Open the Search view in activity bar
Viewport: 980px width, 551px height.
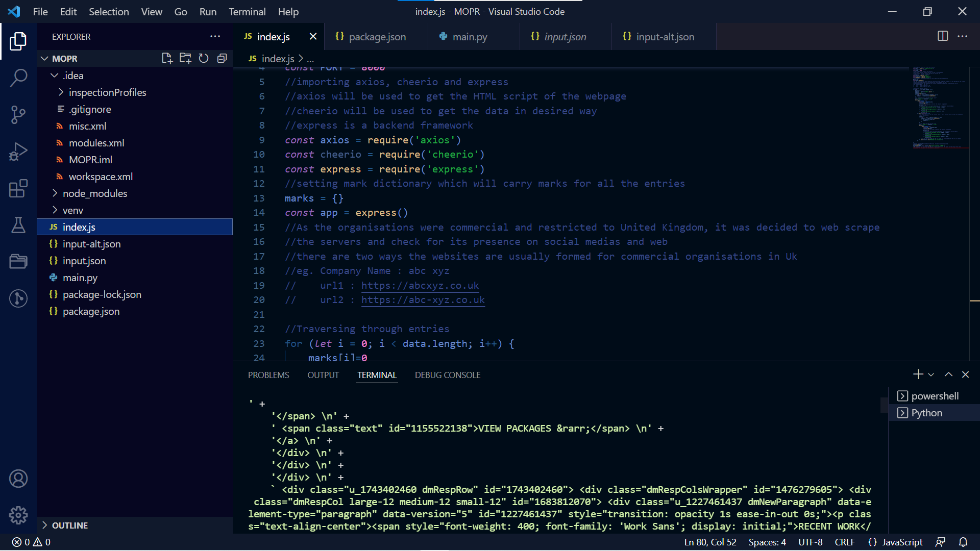tap(18, 78)
